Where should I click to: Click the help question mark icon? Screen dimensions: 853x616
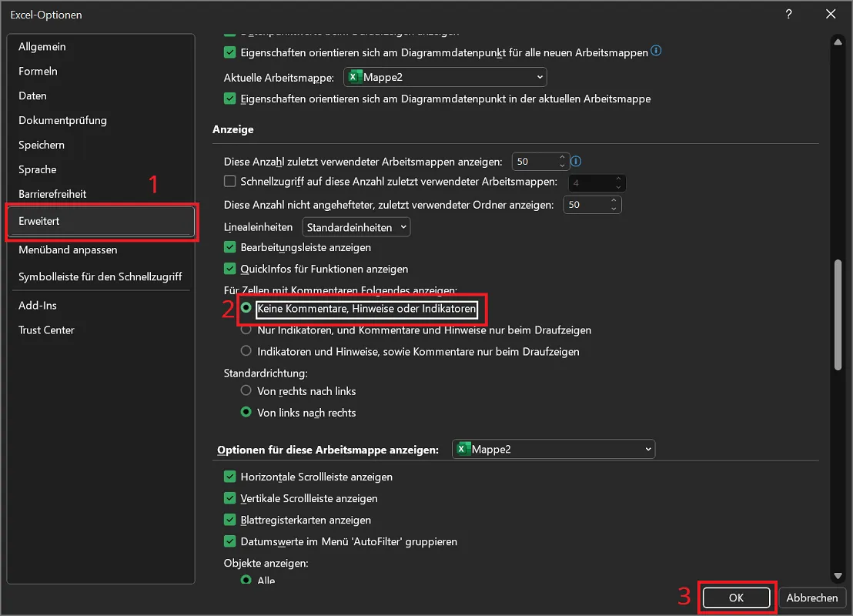[x=788, y=14]
